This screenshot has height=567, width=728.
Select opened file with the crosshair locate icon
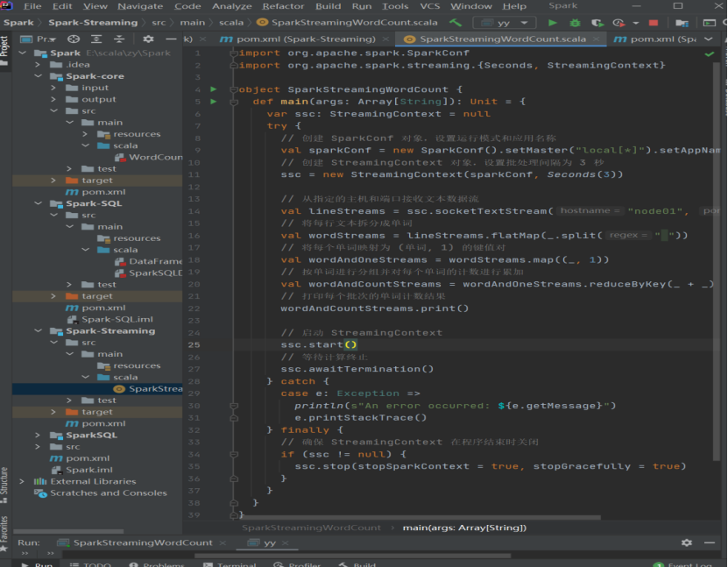click(x=74, y=39)
